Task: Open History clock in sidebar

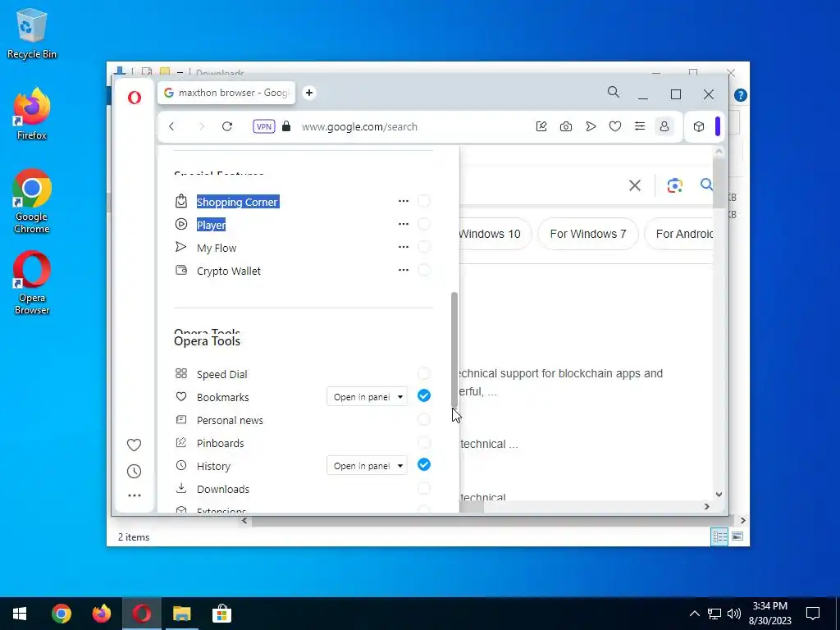Action: click(134, 472)
